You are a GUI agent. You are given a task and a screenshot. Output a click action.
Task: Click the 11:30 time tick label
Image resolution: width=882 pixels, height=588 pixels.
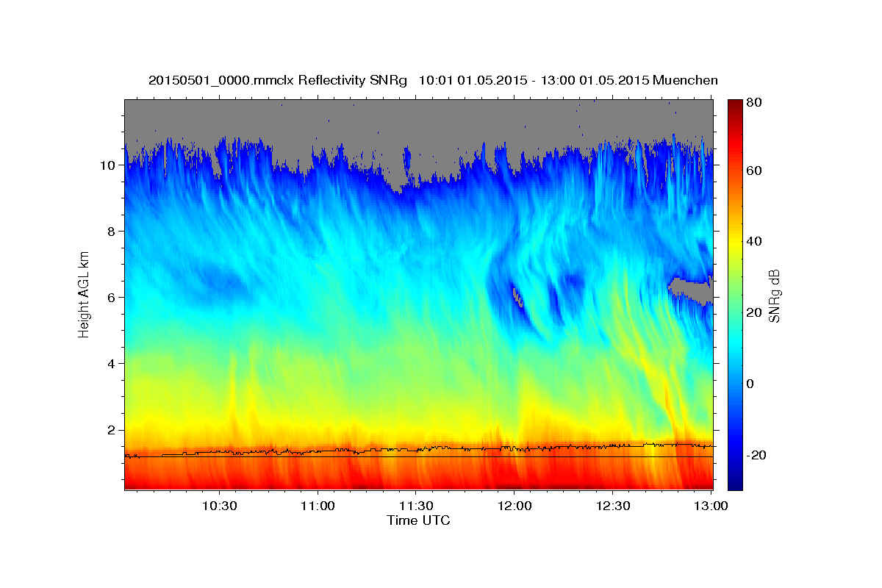(416, 506)
